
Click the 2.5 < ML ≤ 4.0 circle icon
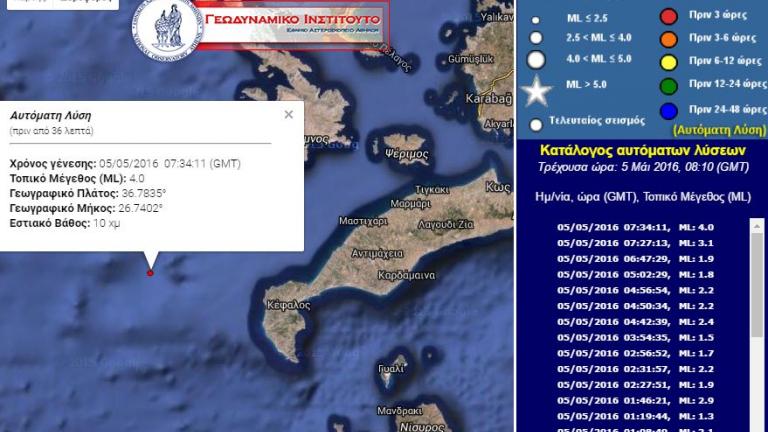pyautogui.click(x=536, y=38)
